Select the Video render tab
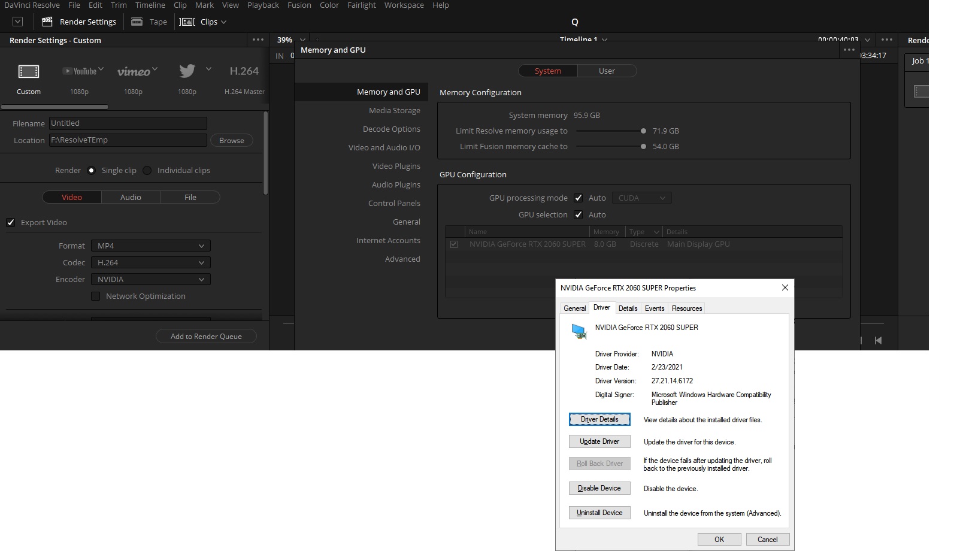The width and height of the screenshot is (957, 560). coord(72,197)
